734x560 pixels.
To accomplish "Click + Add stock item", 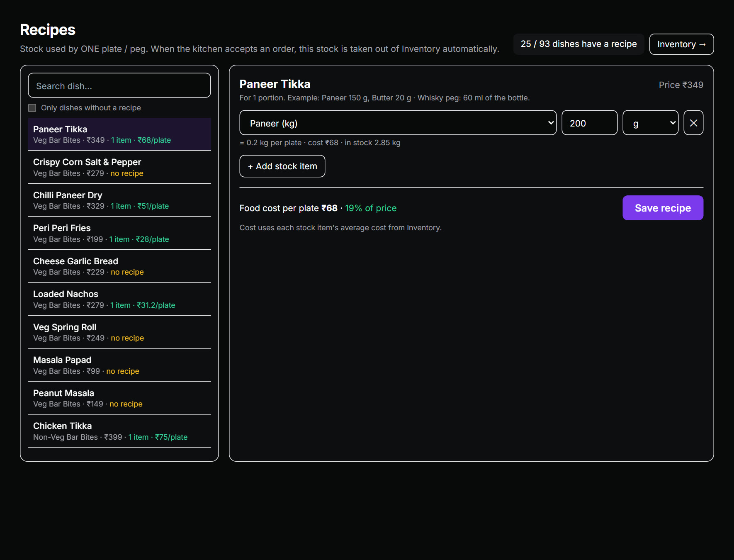I will coord(282,166).
